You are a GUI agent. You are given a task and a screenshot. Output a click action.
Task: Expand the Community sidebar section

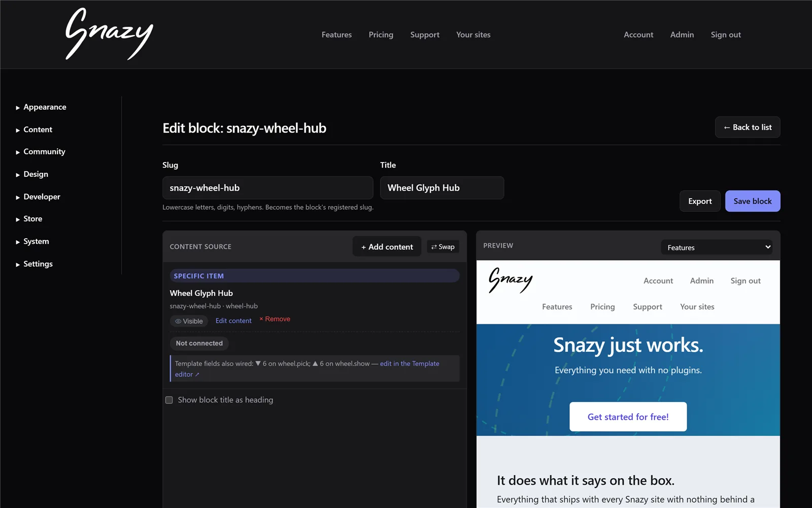click(x=41, y=152)
